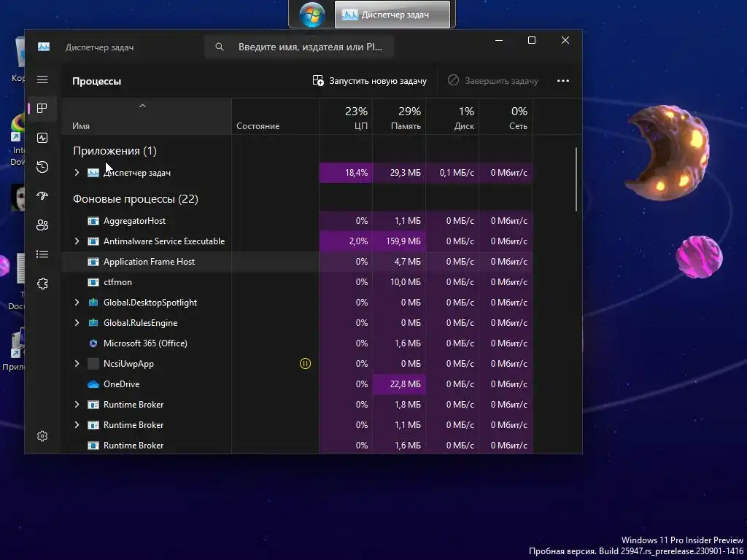
Task: Click the Процессы page title
Action: (x=97, y=81)
